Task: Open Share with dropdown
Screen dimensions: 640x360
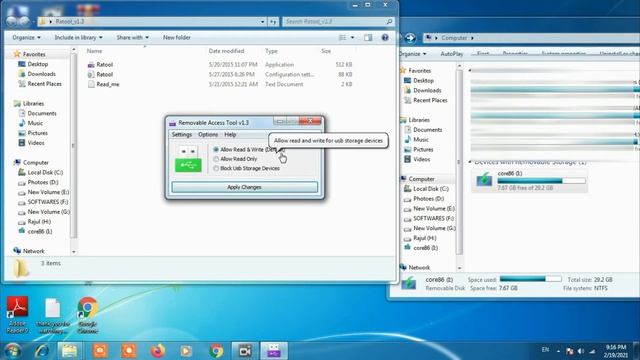Action: click(132, 38)
